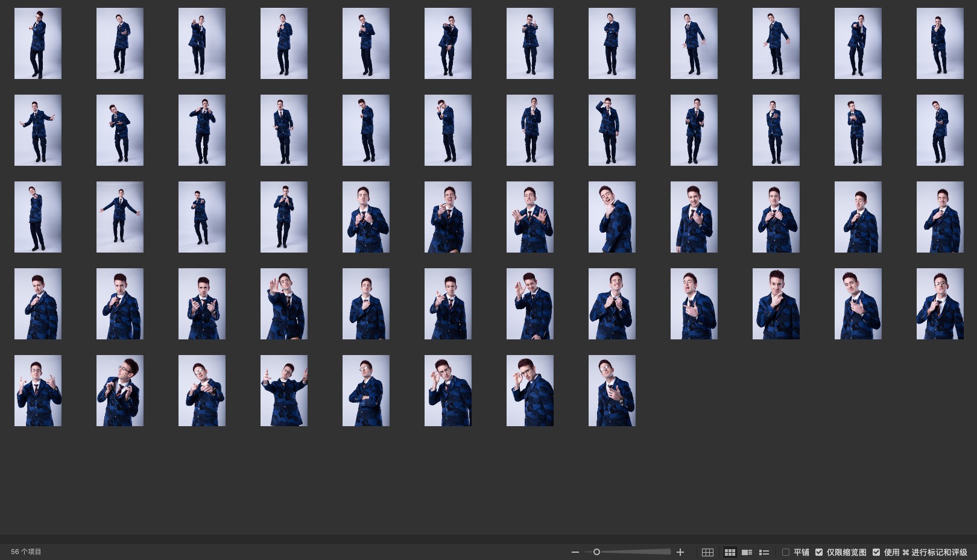Select the last thumbnail in the bottom row
977x560 pixels.
pyautogui.click(x=612, y=391)
